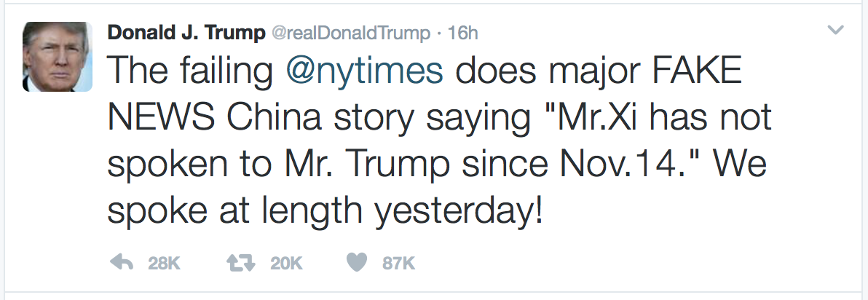Reply using the reply arrow icon
Image resolution: width=868 pixels, height=300 pixels.
pyautogui.click(x=120, y=263)
